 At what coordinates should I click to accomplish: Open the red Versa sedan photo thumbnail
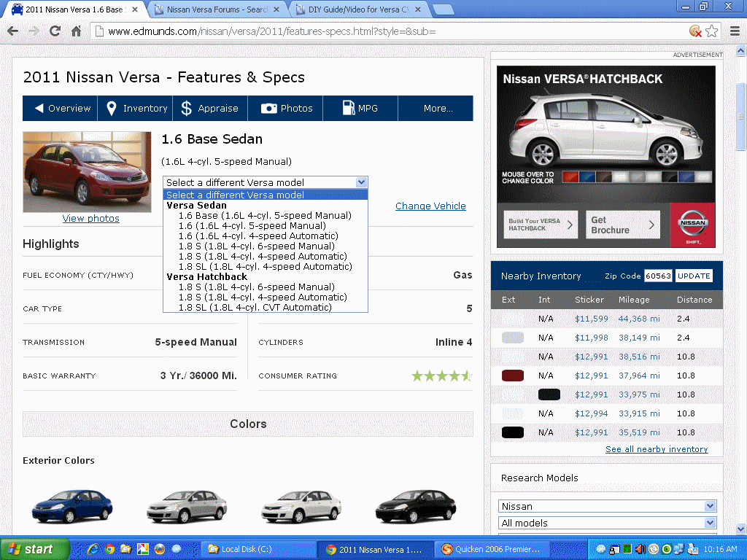(87, 172)
